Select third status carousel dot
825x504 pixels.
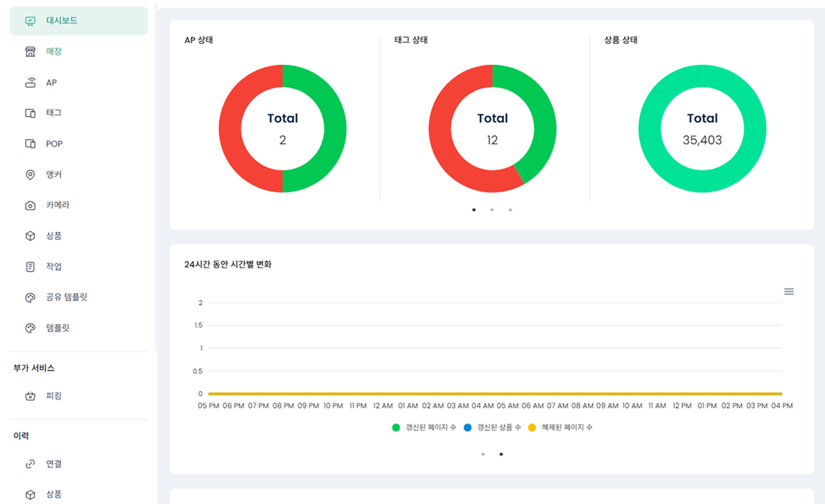[510, 210]
